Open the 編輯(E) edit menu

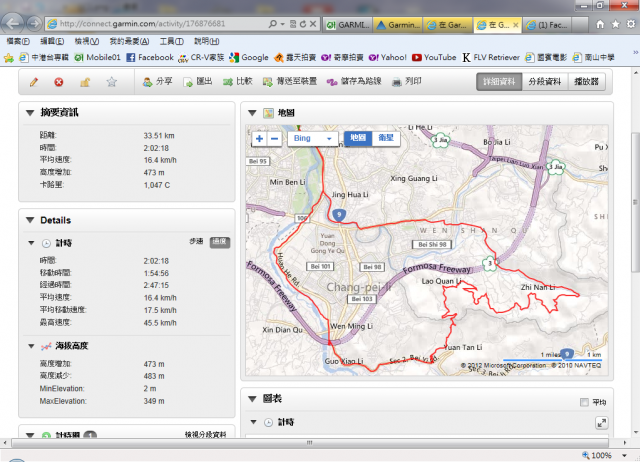52,41
